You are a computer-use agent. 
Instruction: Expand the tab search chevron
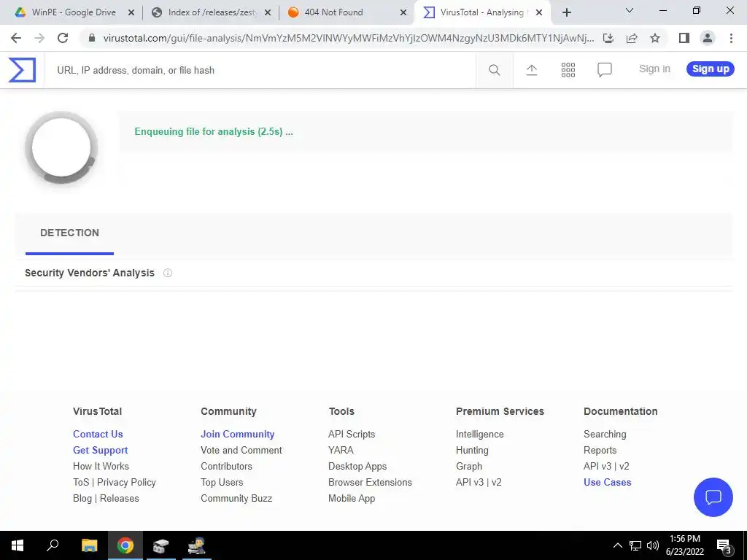(630, 10)
